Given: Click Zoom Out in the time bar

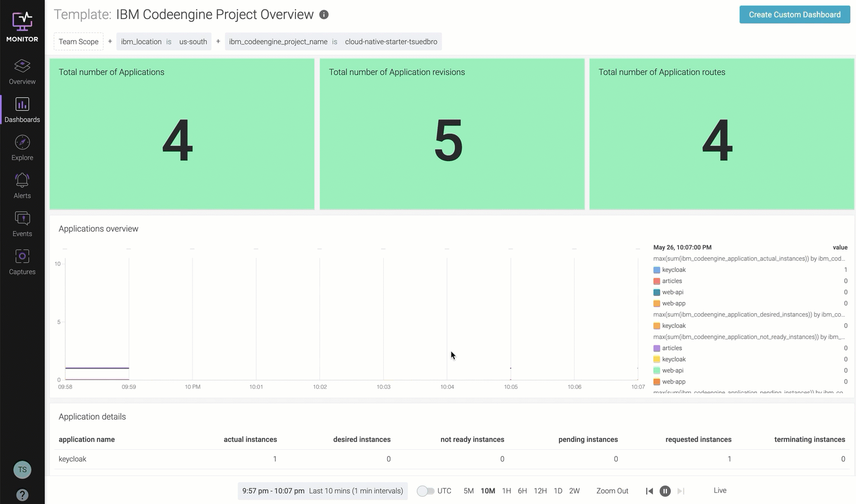Looking at the screenshot, I should pyautogui.click(x=612, y=491).
